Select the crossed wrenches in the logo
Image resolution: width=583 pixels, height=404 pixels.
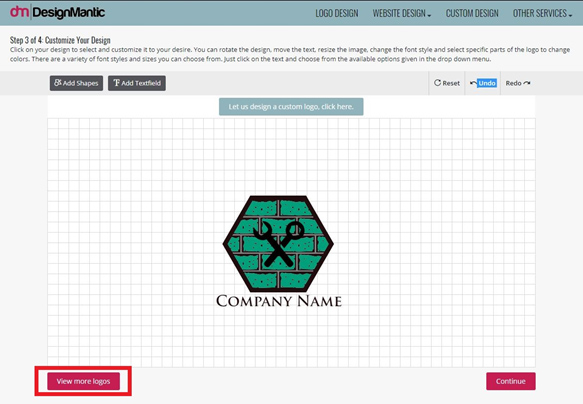point(278,244)
